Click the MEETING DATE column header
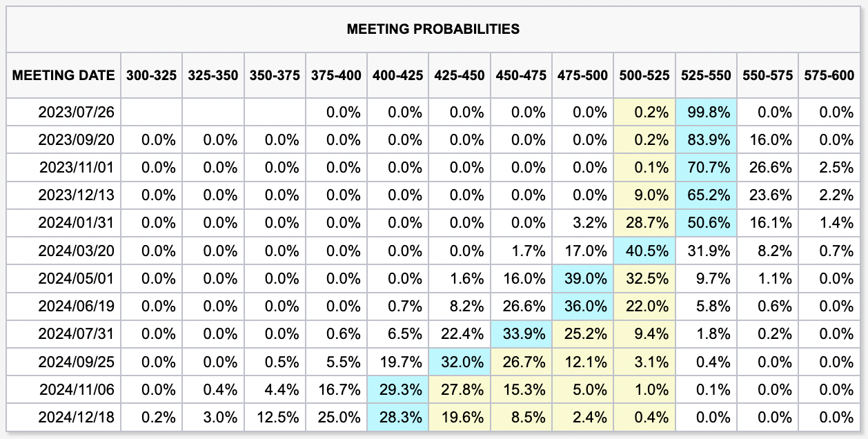Screen dimensions: 868x439 [63, 75]
